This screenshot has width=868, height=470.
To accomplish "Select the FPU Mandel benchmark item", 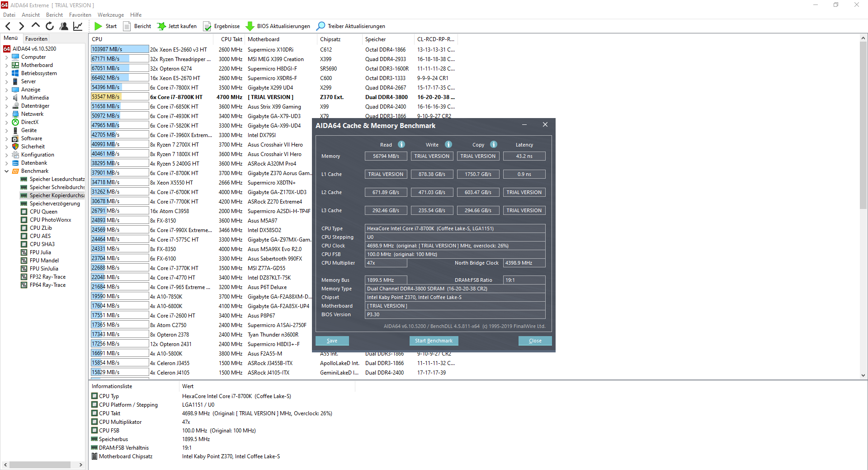I will [44, 261].
